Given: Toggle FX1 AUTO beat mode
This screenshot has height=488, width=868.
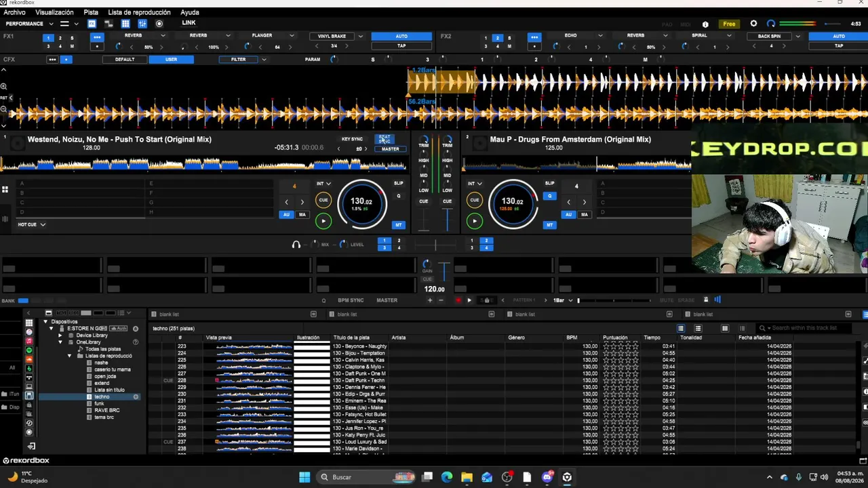Looking at the screenshot, I should [401, 37].
